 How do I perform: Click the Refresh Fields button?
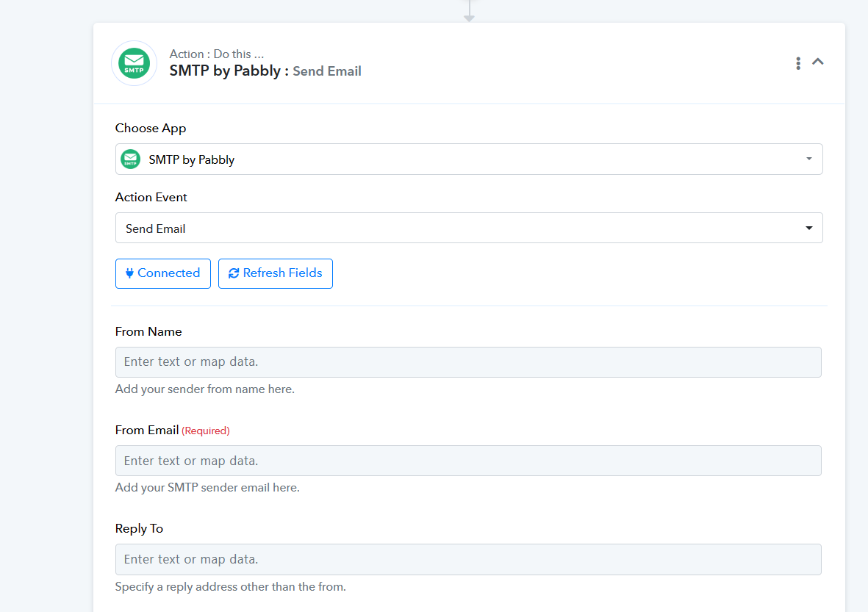pyautogui.click(x=275, y=273)
